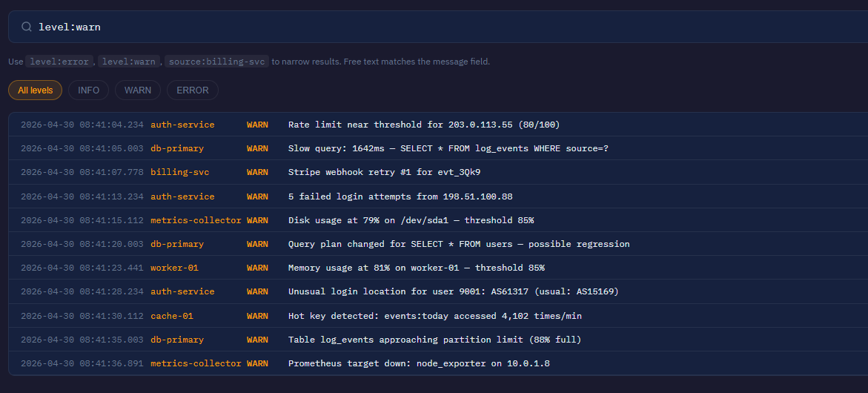Open the Prometheus target down entry
The height and width of the screenshot is (393, 868).
(x=438, y=363)
